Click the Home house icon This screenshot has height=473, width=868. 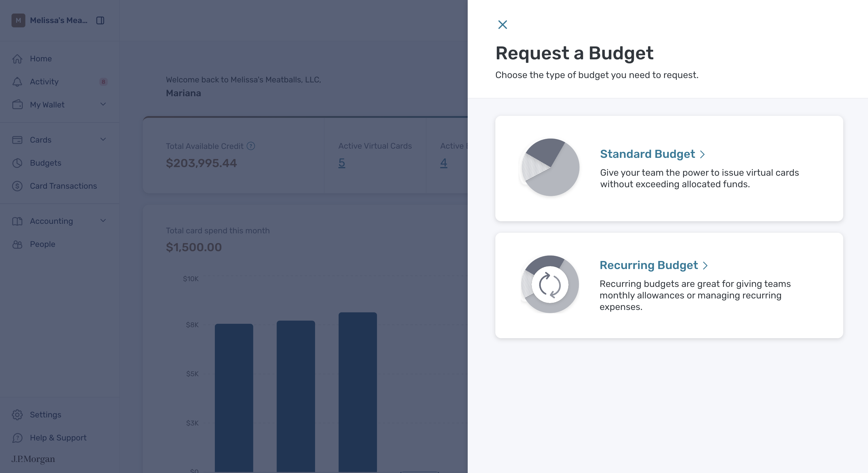coord(17,59)
